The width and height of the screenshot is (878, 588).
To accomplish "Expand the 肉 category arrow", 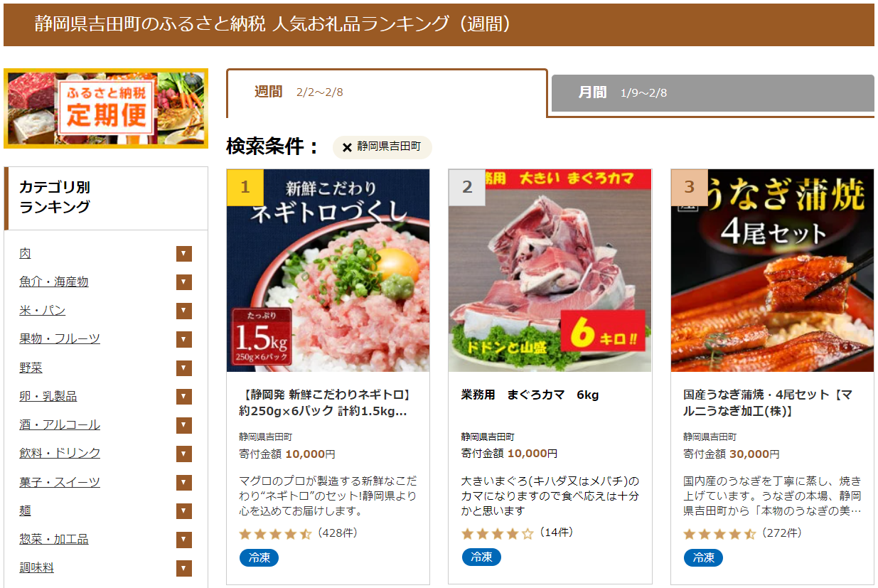I will click(x=184, y=254).
